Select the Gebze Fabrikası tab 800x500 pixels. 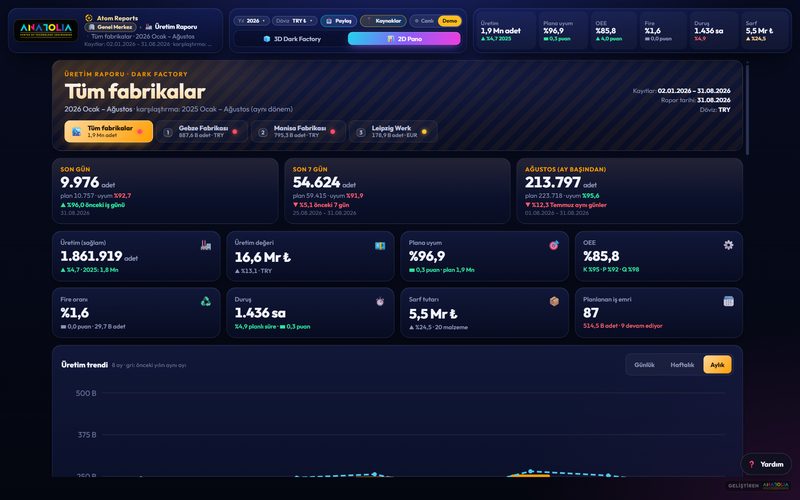coord(202,132)
